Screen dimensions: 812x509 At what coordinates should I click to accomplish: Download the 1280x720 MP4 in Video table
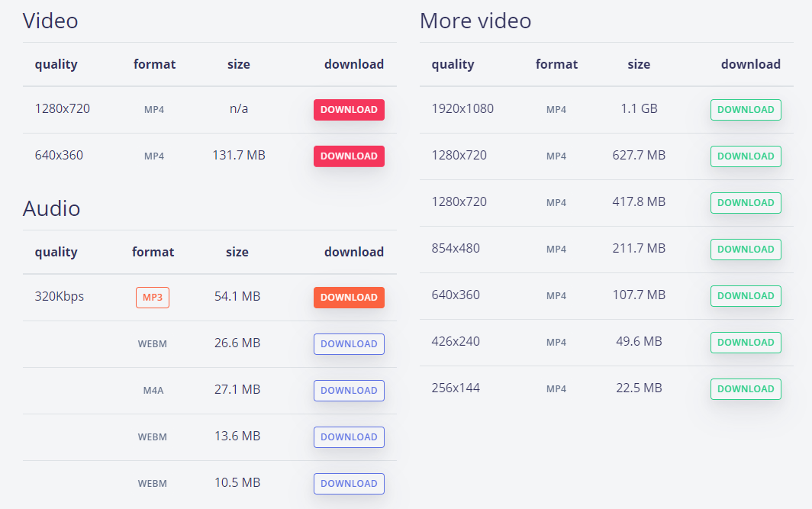click(349, 110)
